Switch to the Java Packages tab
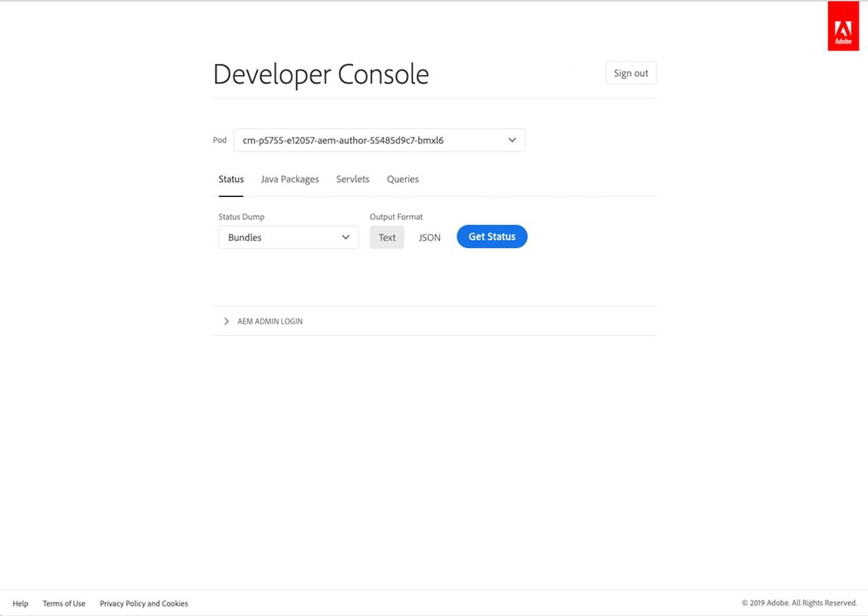Viewport: 868px width, 616px height. click(289, 179)
